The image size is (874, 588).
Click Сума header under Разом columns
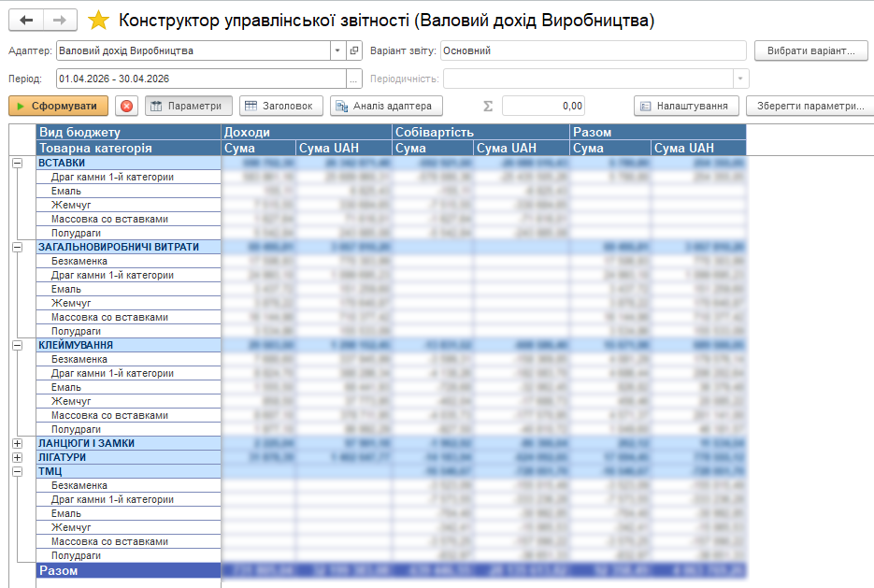click(610, 148)
